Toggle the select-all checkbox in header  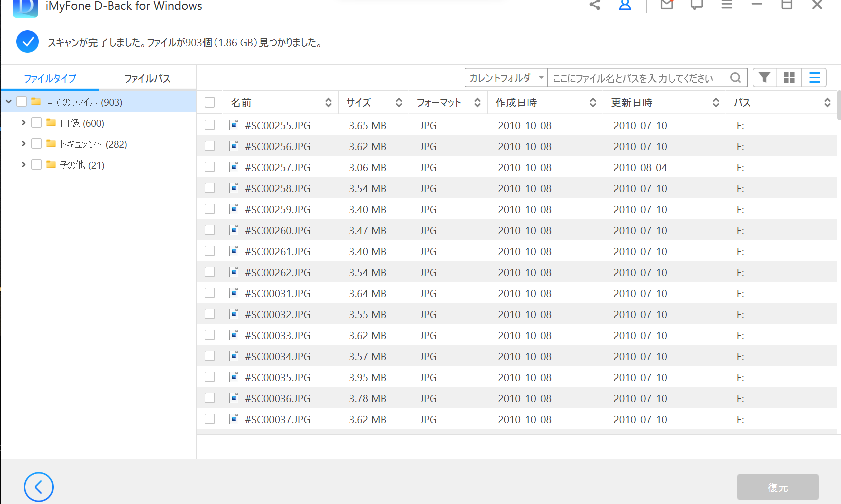pos(210,102)
